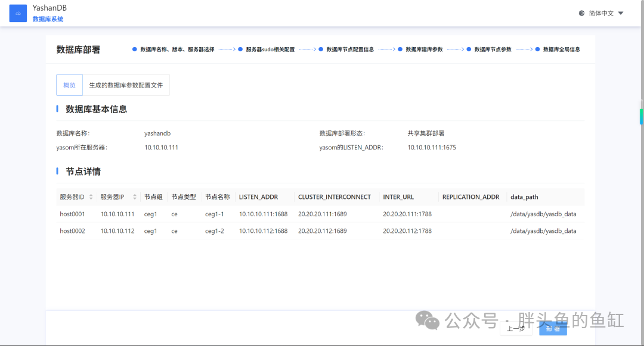Click the 上一步 button
644x346 pixels.
point(516,328)
